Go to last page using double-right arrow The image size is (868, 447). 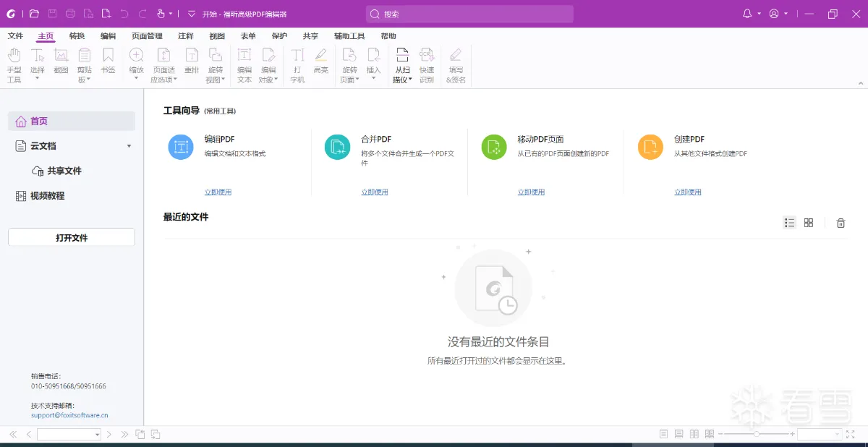tap(124, 434)
